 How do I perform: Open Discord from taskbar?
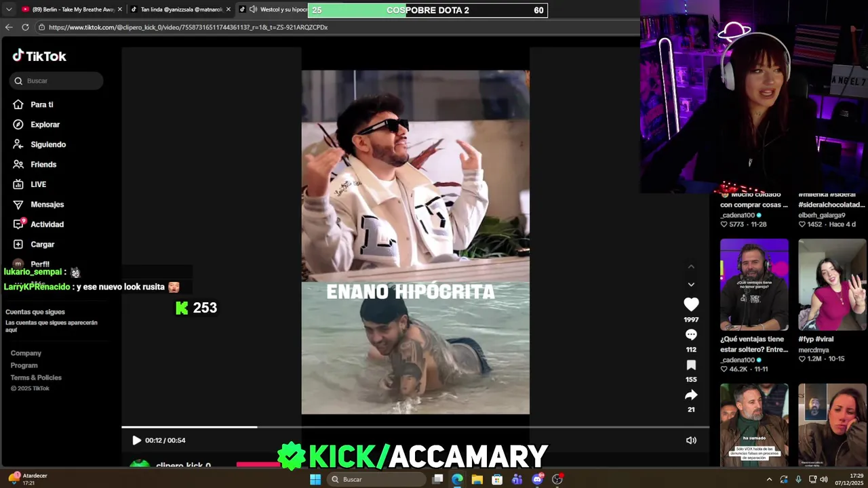tap(538, 479)
